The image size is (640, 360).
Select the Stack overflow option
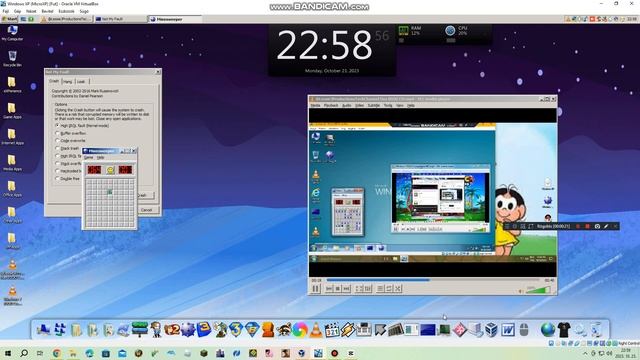point(68,163)
